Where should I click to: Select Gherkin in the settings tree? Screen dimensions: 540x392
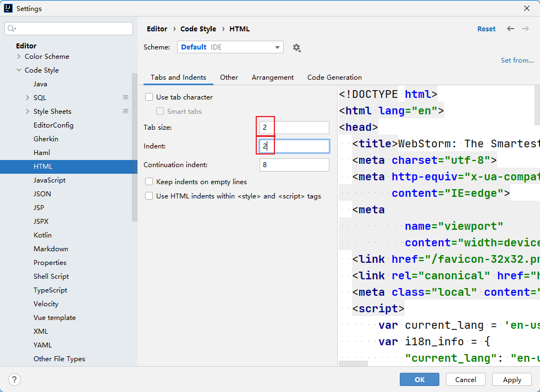pyautogui.click(x=46, y=139)
